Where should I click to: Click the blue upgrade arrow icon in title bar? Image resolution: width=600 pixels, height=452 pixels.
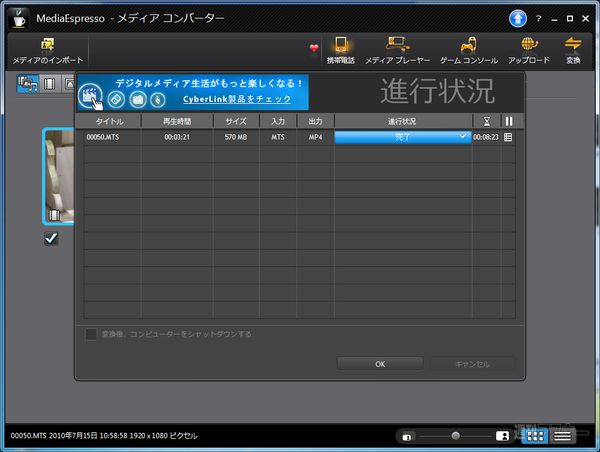517,17
